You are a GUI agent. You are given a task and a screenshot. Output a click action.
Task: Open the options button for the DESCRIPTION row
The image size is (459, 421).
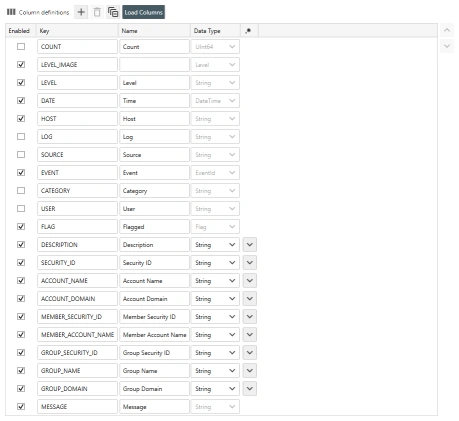pyautogui.click(x=250, y=245)
